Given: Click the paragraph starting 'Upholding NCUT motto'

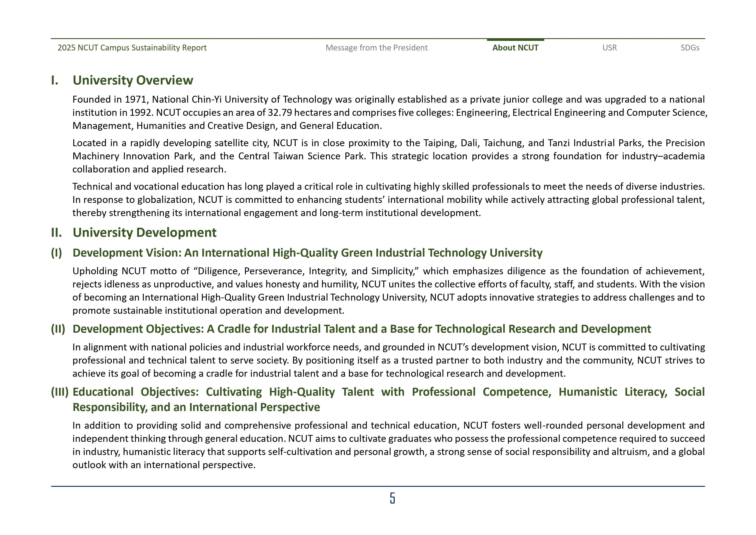Looking at the screenshot, I should (388, 291).
